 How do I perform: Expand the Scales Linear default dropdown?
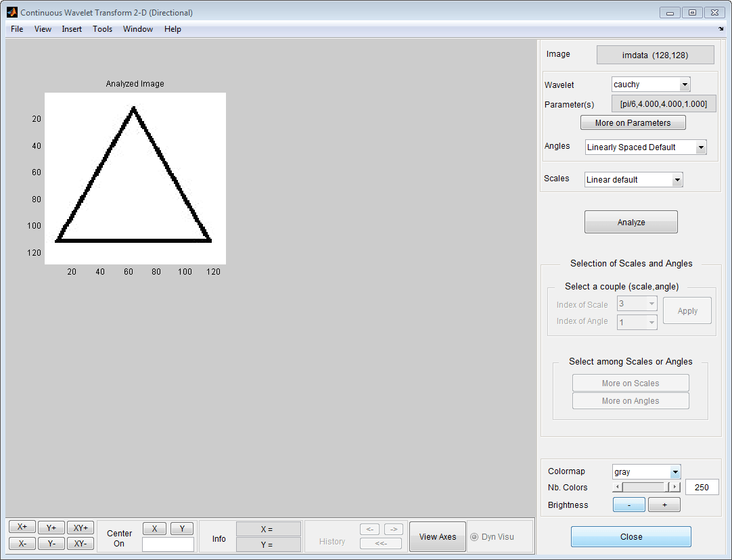(633, 180)
